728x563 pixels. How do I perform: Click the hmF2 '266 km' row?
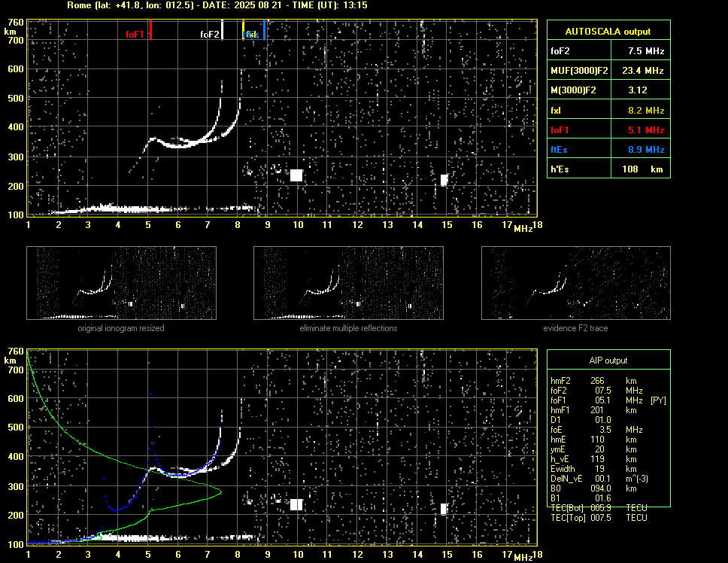pos(593,380)
